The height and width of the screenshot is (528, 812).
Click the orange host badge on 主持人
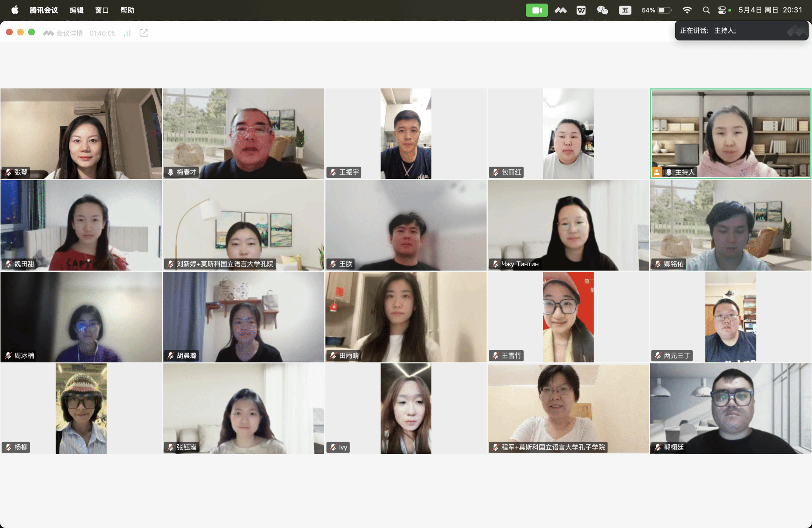coord(657,172)
